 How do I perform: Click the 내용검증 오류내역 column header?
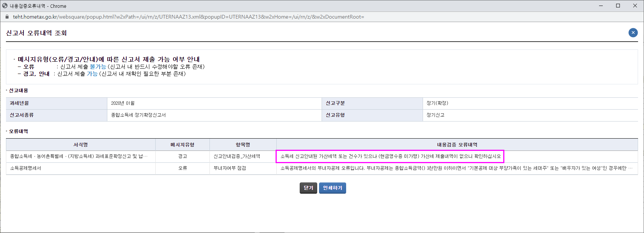[x=457, y=145]
